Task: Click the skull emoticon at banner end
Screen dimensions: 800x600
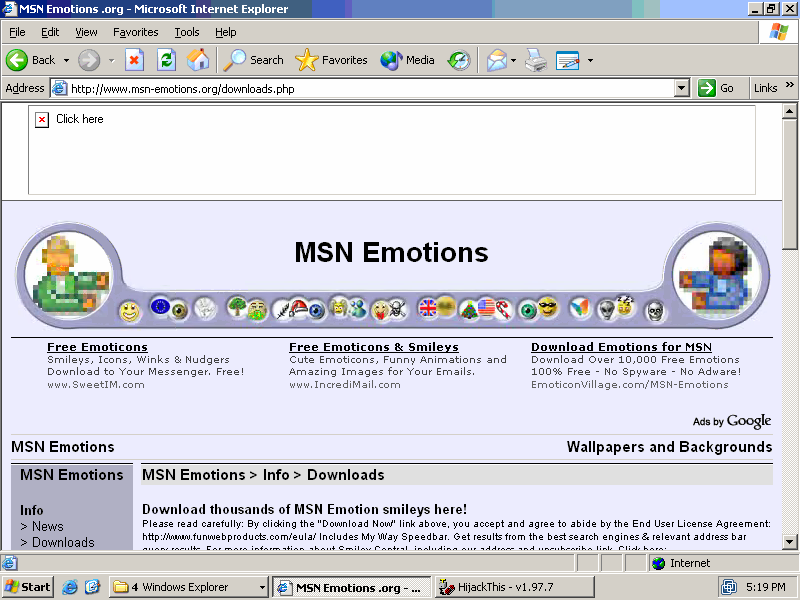Action: tap(655, 311)
